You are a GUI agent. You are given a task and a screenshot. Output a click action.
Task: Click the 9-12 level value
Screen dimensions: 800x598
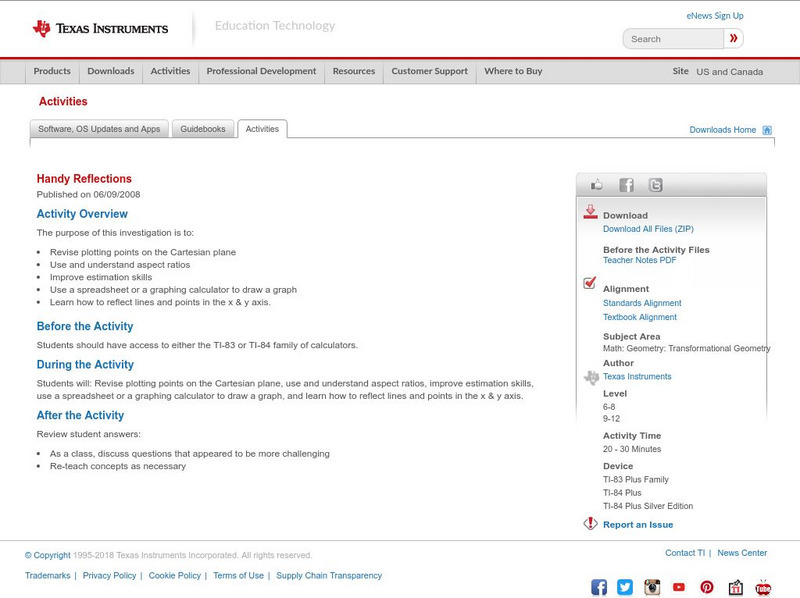pyautogui.click(x=611, y=419)
